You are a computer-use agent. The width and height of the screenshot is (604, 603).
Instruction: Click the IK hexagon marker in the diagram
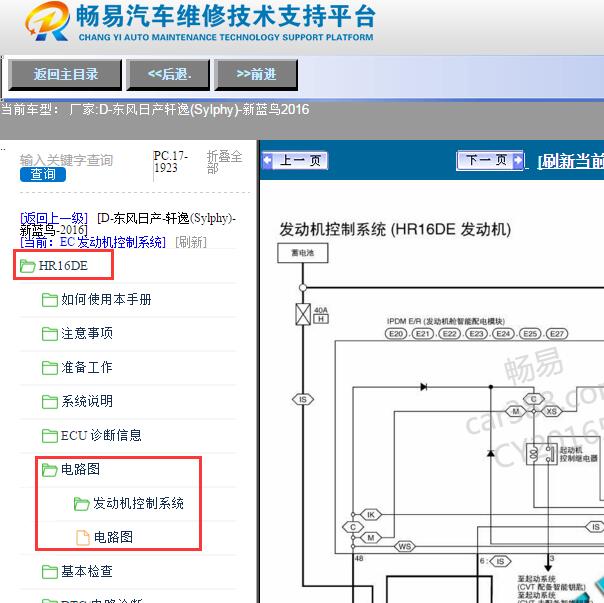[x=371, y=515]
